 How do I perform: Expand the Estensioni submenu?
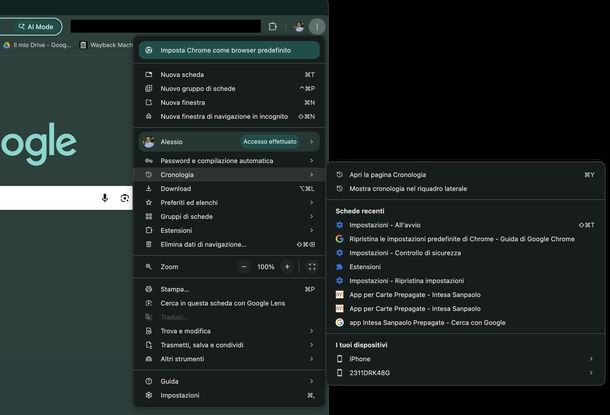click(x=229, y=231)
